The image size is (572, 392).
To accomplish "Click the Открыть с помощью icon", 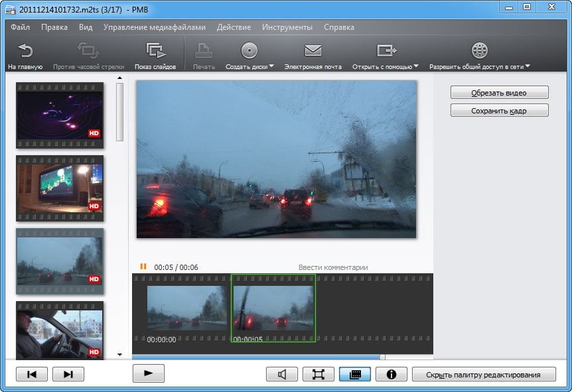I will [x=386, y=50].
